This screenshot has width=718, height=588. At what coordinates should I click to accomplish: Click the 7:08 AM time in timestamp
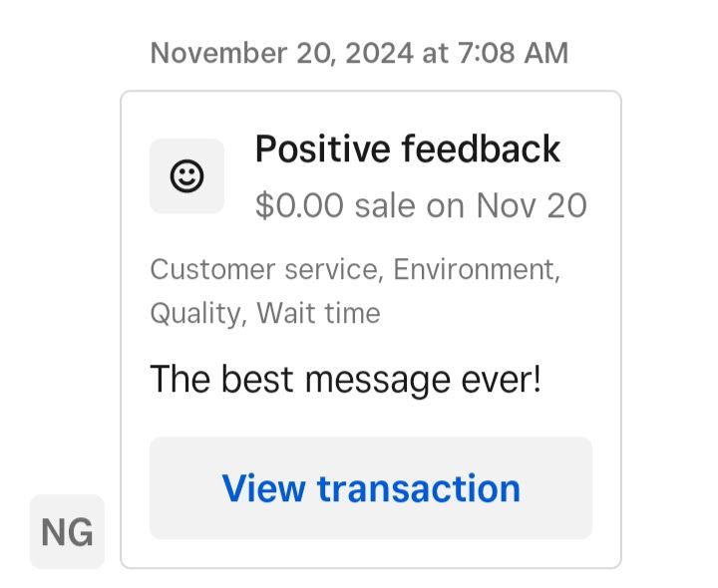click(513, 53)
